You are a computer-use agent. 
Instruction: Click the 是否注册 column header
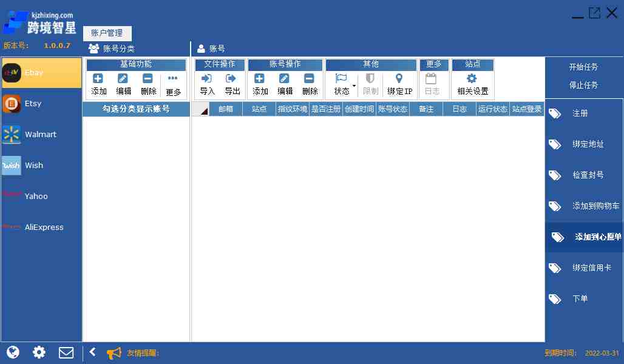pyautogui.click(x=326, y=109)
